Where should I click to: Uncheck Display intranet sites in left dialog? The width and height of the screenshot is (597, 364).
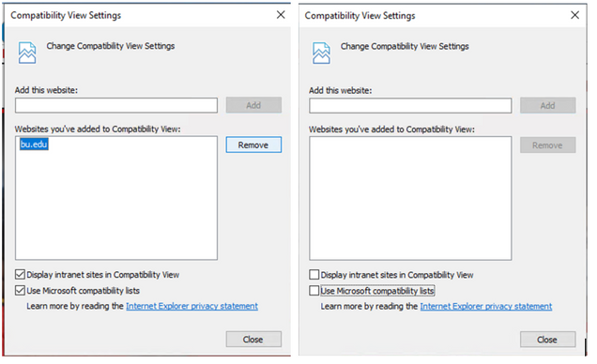[x=20, y=274]
